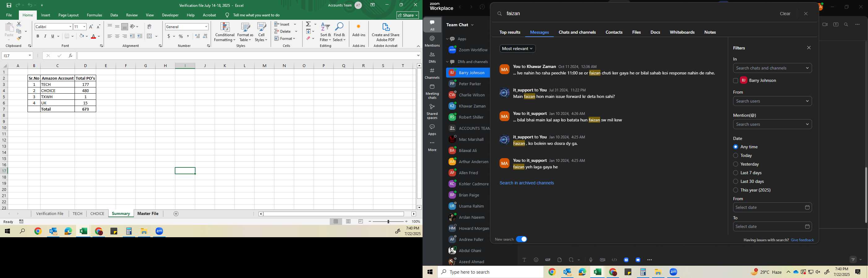Open Cell Styles gallery
This screenshot has height=278, width=868.
[x=261, y=32]
